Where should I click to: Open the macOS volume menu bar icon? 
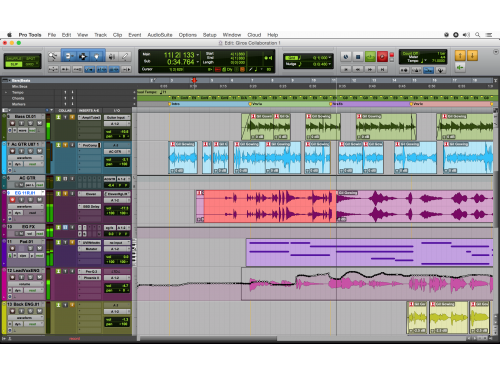(x=466, y=35)
